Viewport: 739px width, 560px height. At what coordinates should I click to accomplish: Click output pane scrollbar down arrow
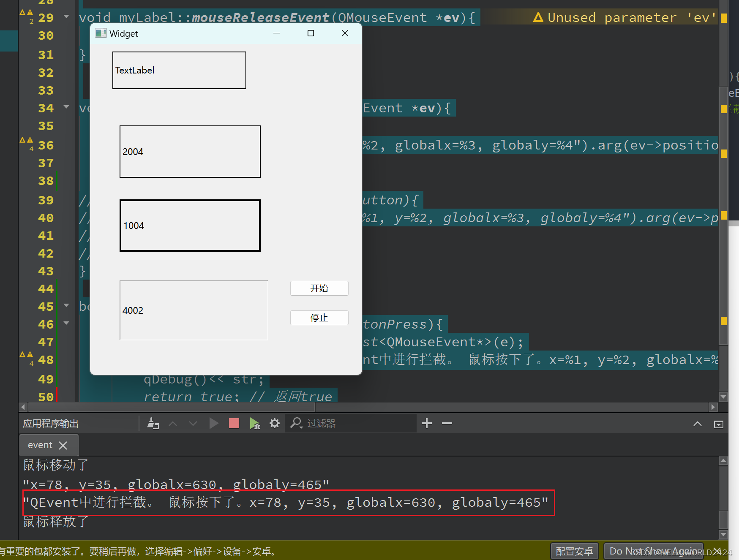click(723, 534)
